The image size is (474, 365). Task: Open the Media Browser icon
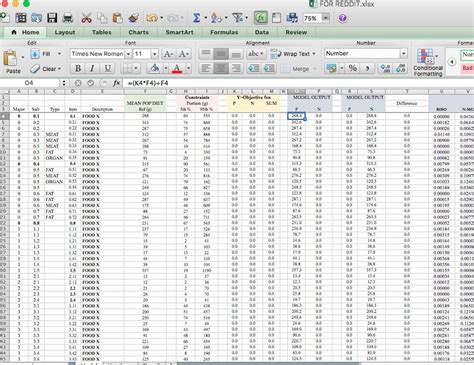(x=292, y=18)
